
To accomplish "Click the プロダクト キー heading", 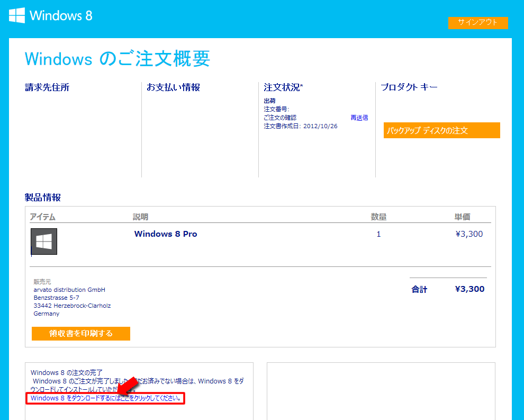I will coord(409,87).
